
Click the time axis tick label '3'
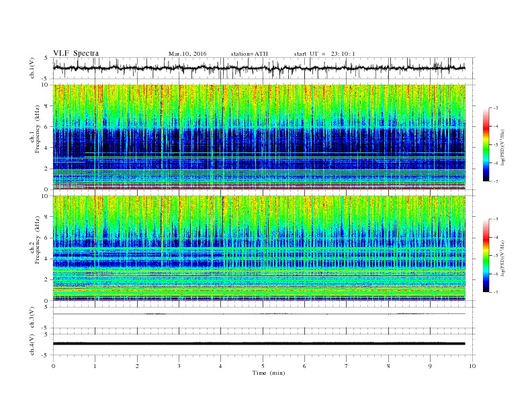pos(179,366)
